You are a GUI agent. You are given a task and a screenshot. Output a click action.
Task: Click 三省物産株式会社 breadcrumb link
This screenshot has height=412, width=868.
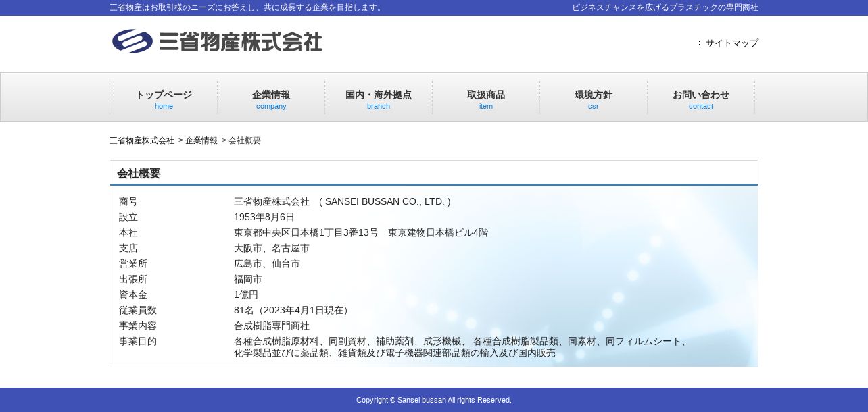click(142, 140)
